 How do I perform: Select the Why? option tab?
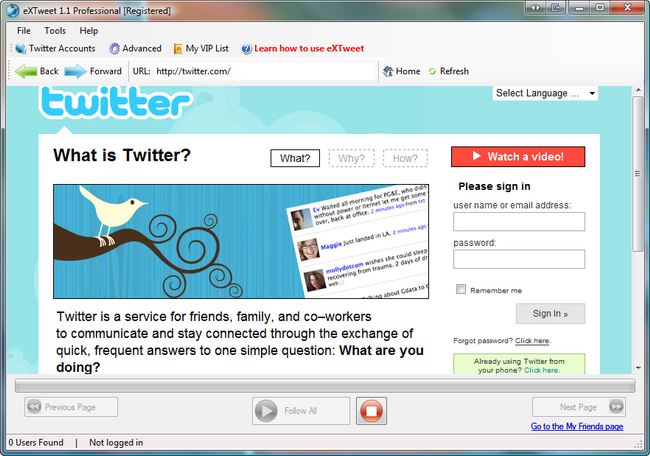point(352,158)
